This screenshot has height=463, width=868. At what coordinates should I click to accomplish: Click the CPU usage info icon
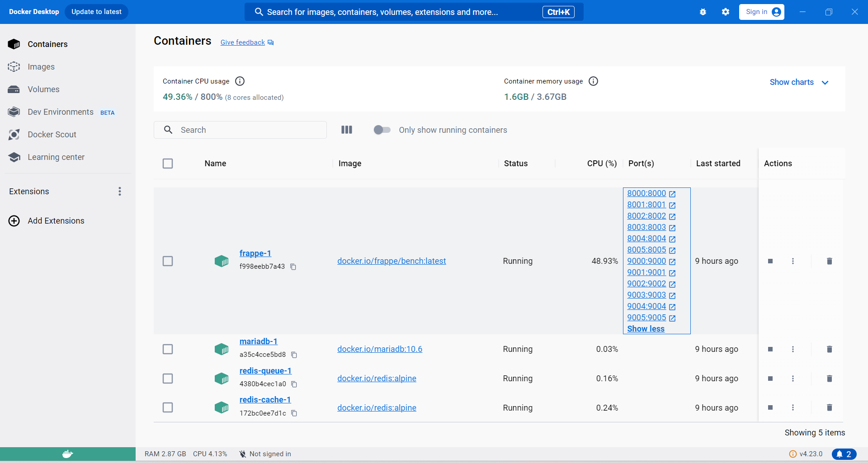[240, 81]
